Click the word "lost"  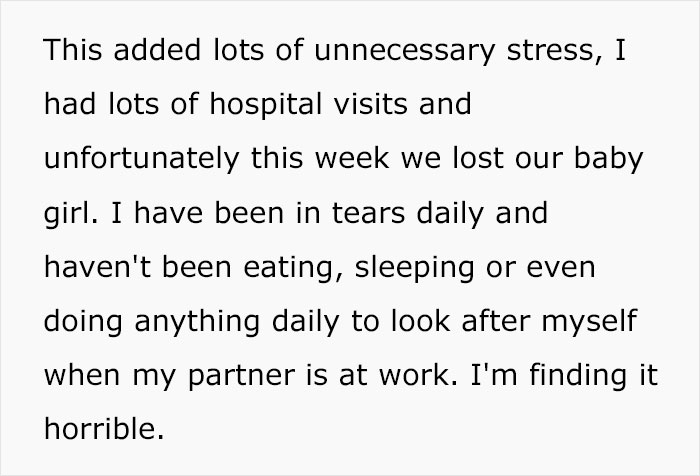[474, 159]
